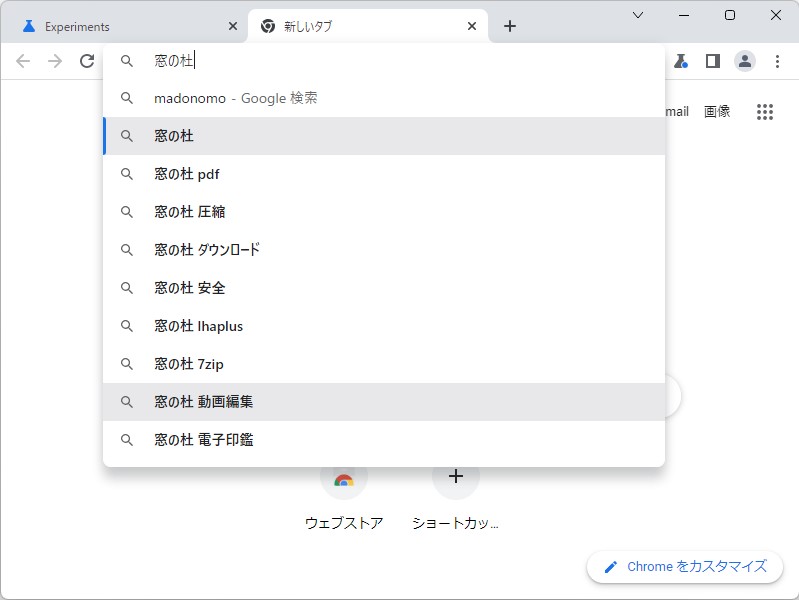Select suggestion 窓の杜 lhaplus
This screenshot has height=600, width=799.
384,326
